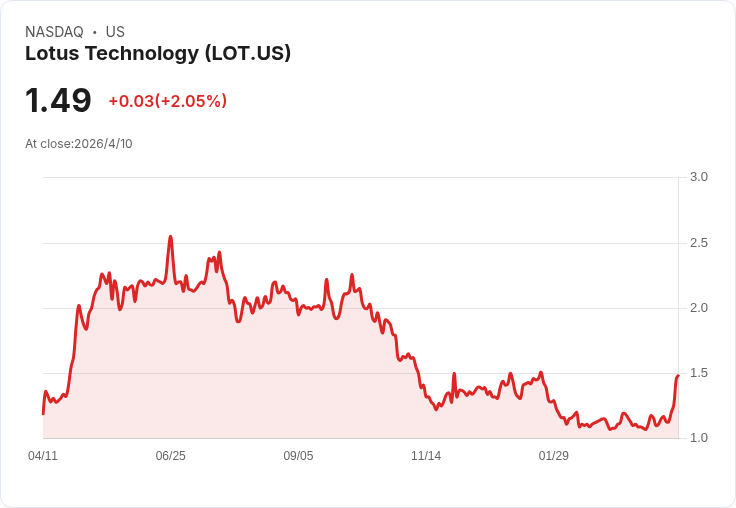Select the US market label
The image size is (736, 508).
115,32
